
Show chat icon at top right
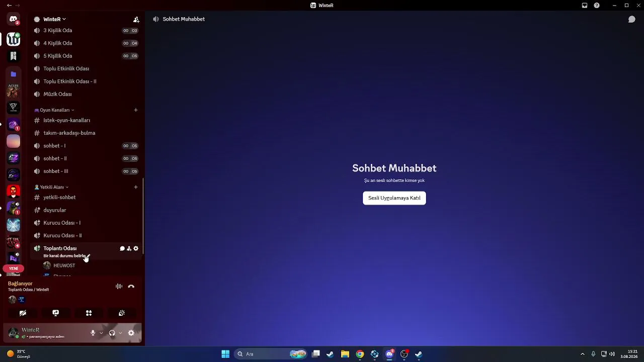pyautogui.click(x=632, y=19)
